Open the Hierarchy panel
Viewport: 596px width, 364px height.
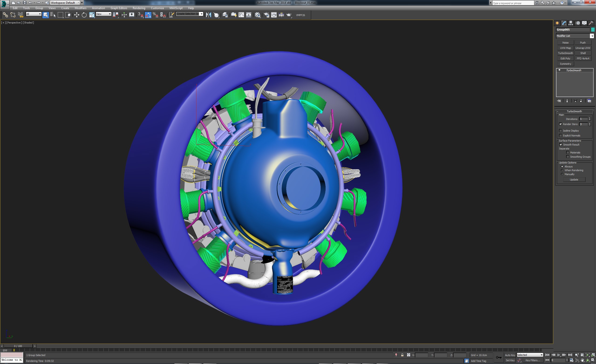tap(570, 23)
